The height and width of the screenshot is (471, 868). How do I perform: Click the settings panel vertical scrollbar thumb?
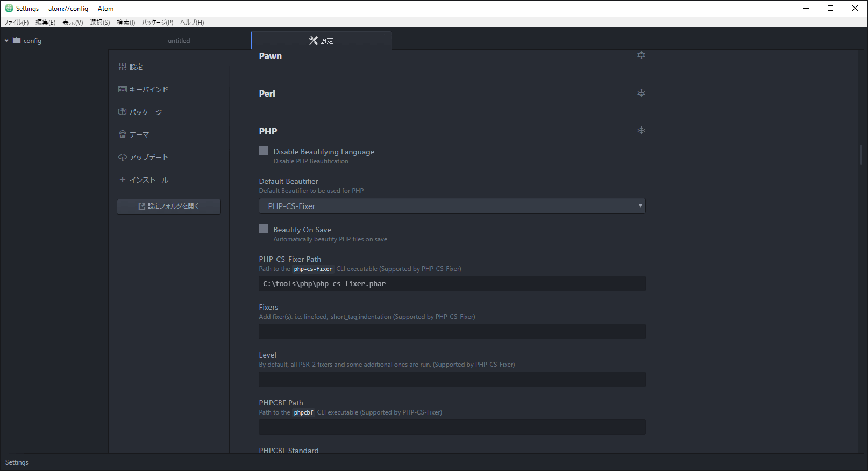[x=860, y=154]
